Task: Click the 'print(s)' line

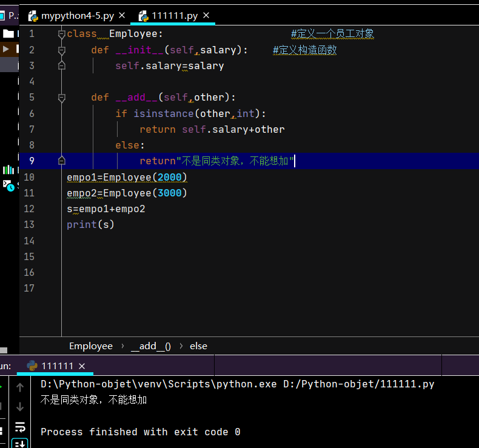Action: tap(90, 225)
